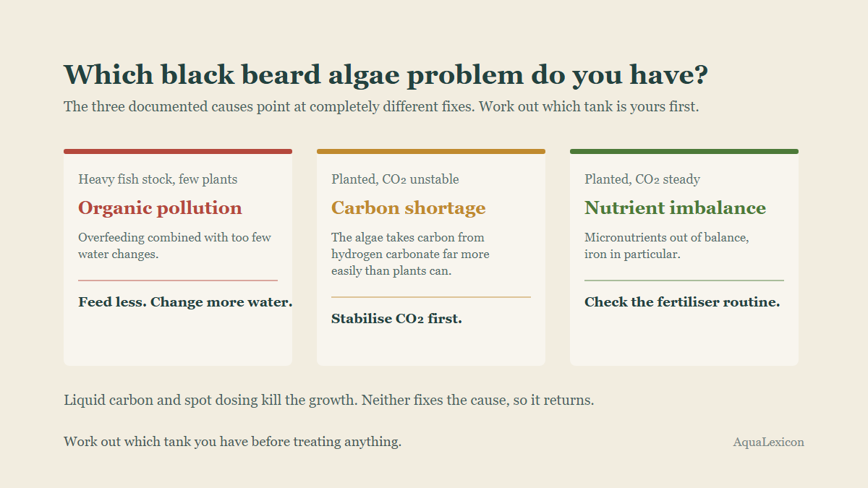The image size is (868, 488).
Task: Select the 'Nutrient imbalance' card title
Action: click(675, 208)
